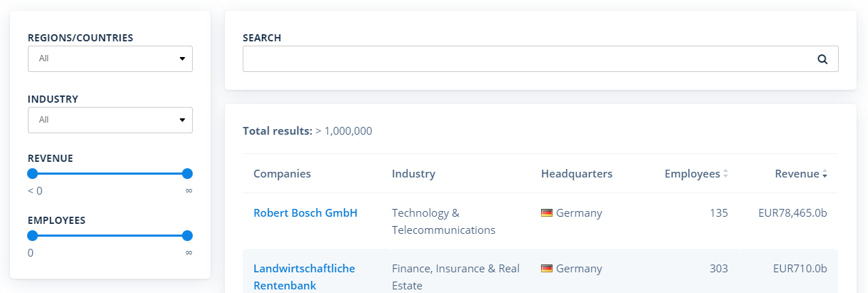
Task: Click the Companies column header
Action: [x=282, y=174]
